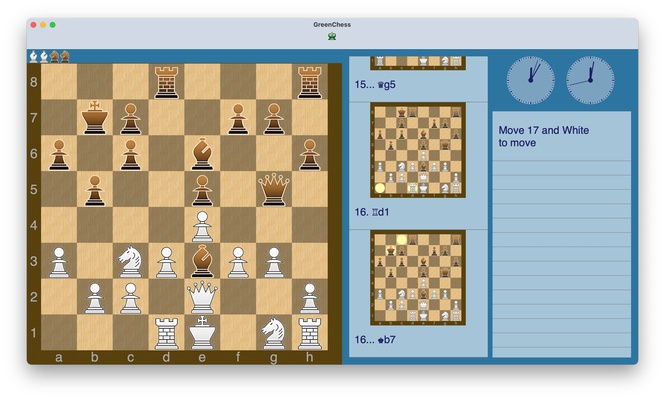The width and height of the screenshot is (665, 400).
Task: Jump to move 16... b7 label
Action: [375, 340]
